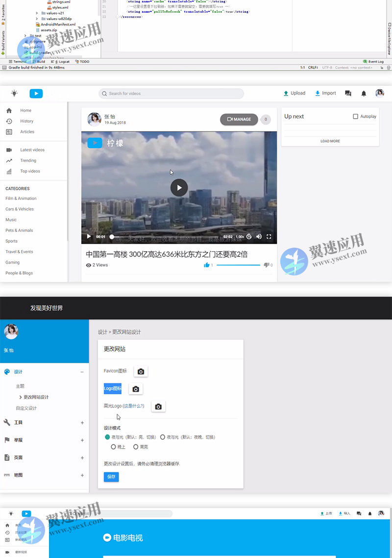
Task: Collapse the 设计 section in the sidebar
Action: click(x=82, y=372)
